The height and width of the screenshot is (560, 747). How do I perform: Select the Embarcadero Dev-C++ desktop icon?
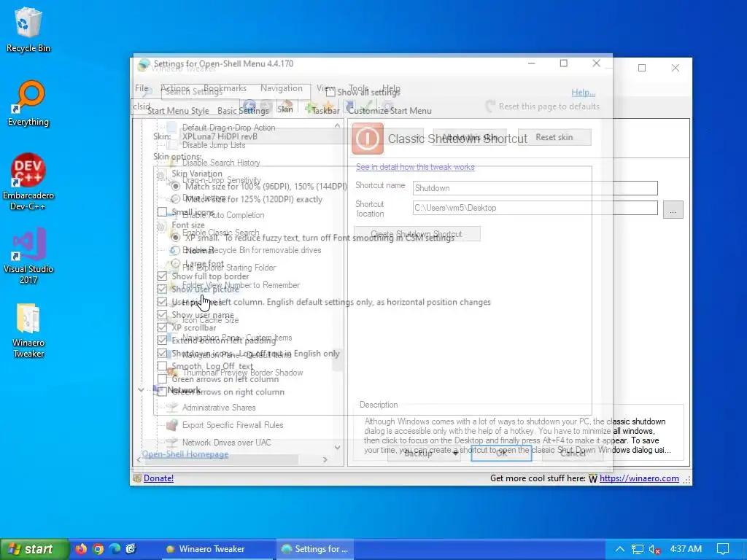point(28,182)
